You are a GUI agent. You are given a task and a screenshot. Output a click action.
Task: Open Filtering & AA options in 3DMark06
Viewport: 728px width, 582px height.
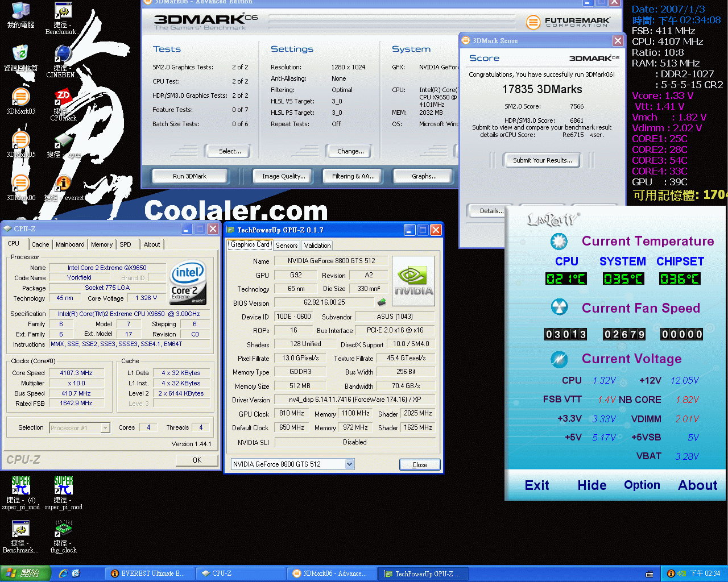[353, 176]
